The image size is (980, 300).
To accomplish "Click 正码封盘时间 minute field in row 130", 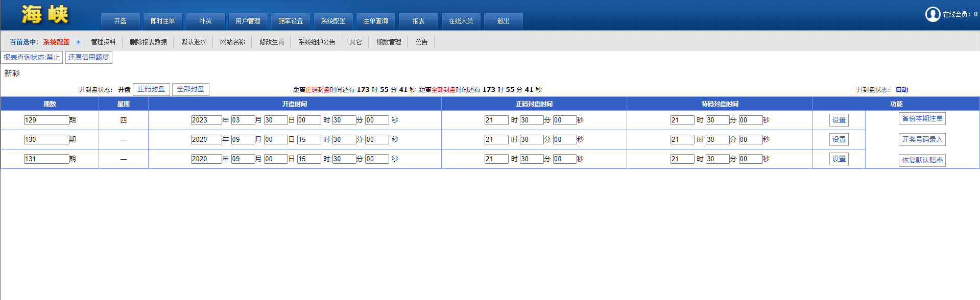I will click(x=532, y=139).
